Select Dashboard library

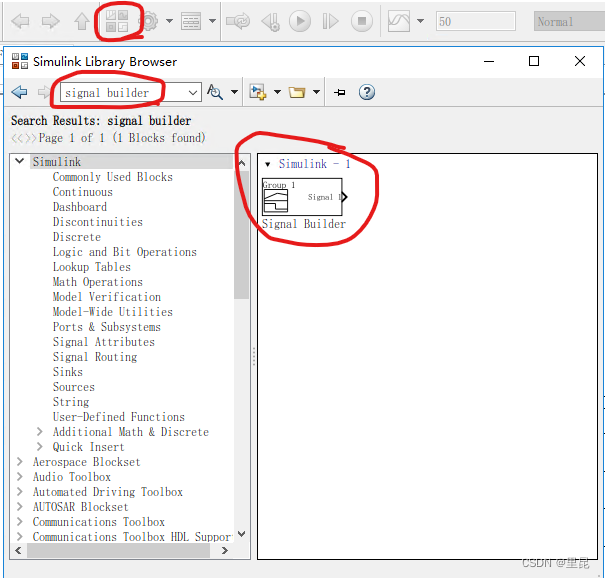[x=79, y=207]
